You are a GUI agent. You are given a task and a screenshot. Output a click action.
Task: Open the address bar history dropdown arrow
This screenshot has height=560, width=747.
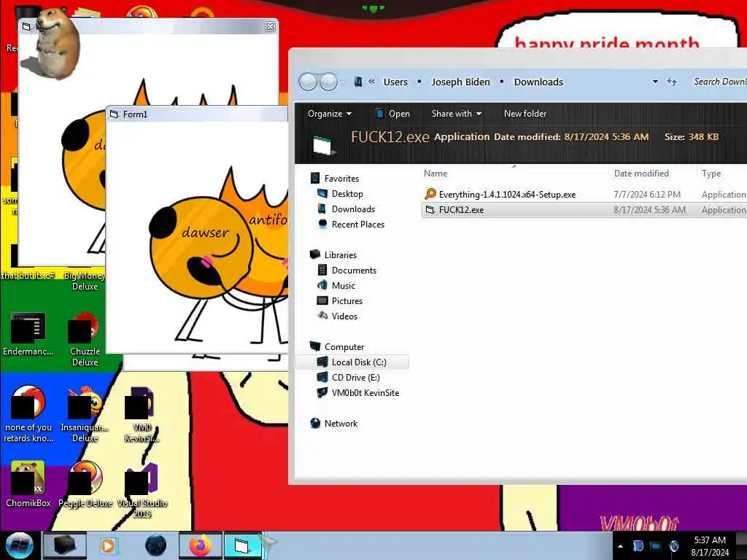655,82
